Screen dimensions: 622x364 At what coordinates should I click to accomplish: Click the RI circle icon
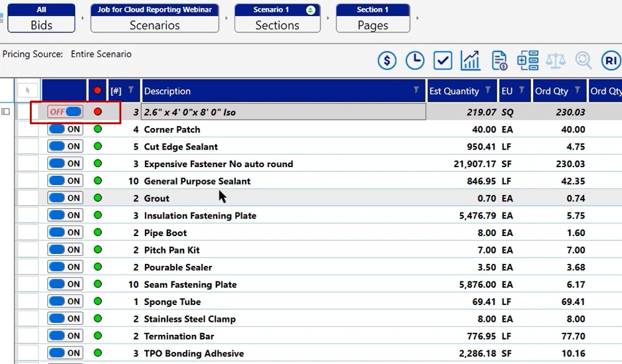[611, 60]
